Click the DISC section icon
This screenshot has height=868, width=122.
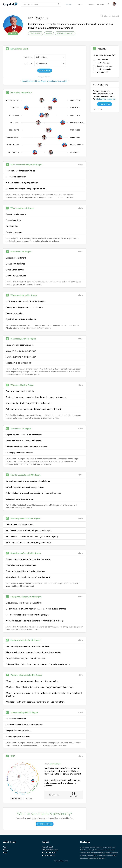tap(7, 756)
